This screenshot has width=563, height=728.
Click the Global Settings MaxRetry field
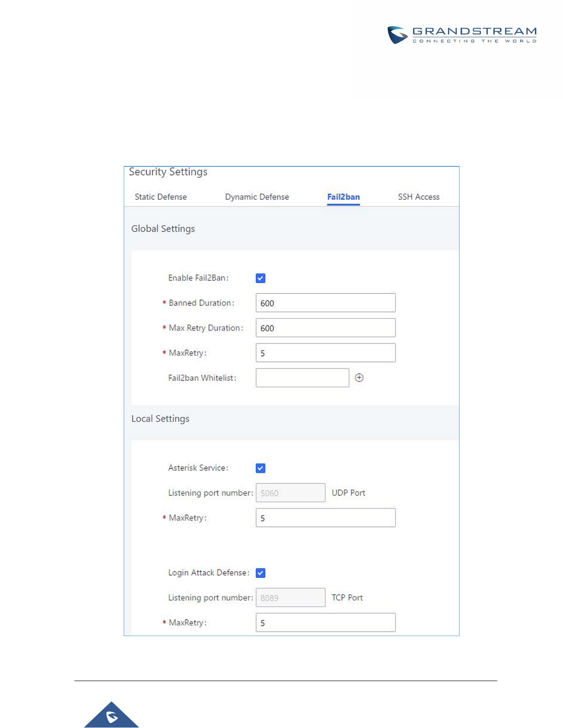click(326, 353)
